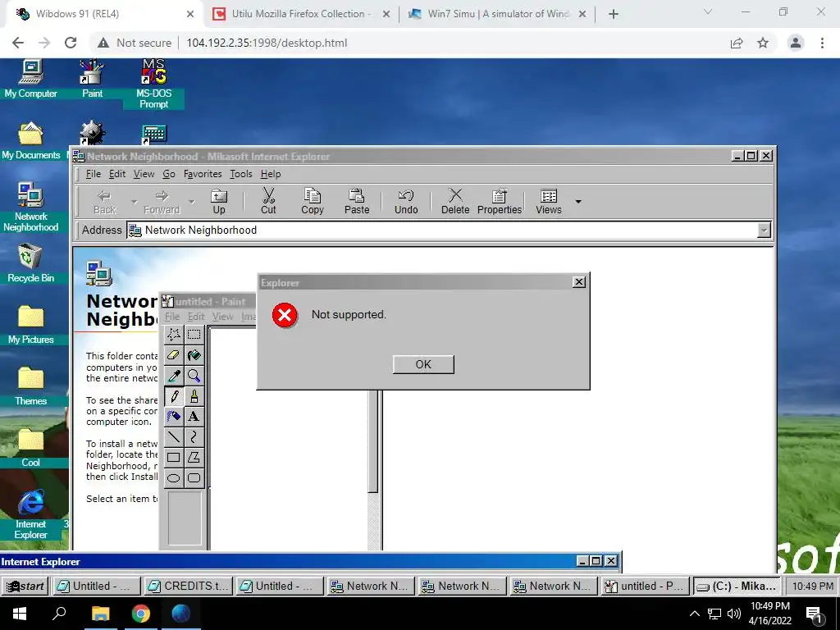Open the Themes desktop folder
Viewport: 840px width, 630px height.
point(30,387)
